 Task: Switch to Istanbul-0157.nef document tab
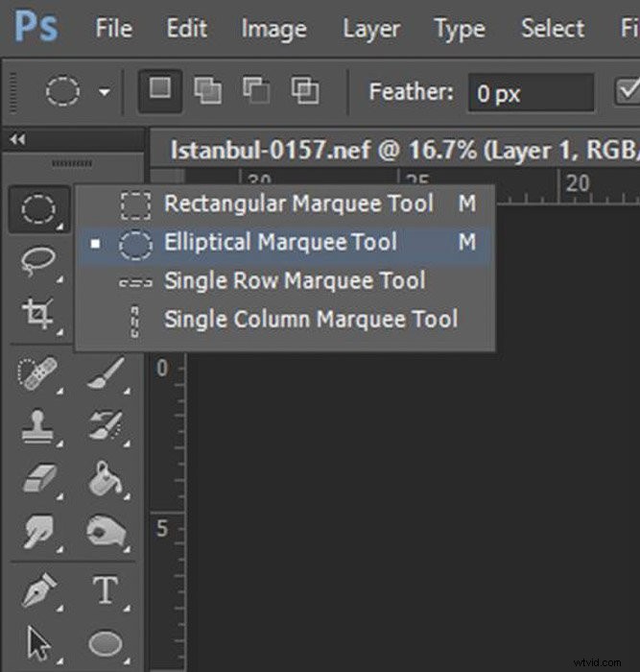[x=395, y=150]
